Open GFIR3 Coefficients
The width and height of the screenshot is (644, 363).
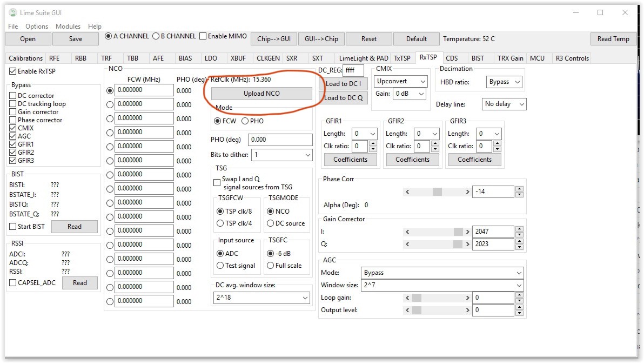point(474,160)
